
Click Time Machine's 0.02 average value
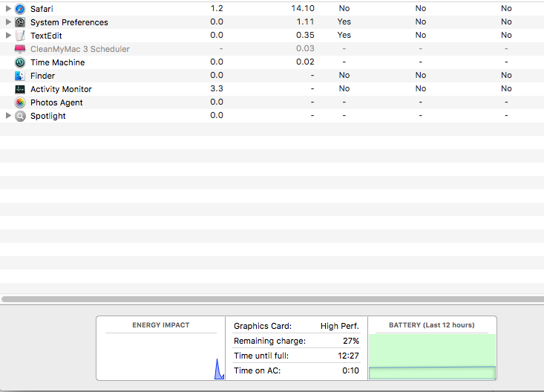[x=305, y=62]
